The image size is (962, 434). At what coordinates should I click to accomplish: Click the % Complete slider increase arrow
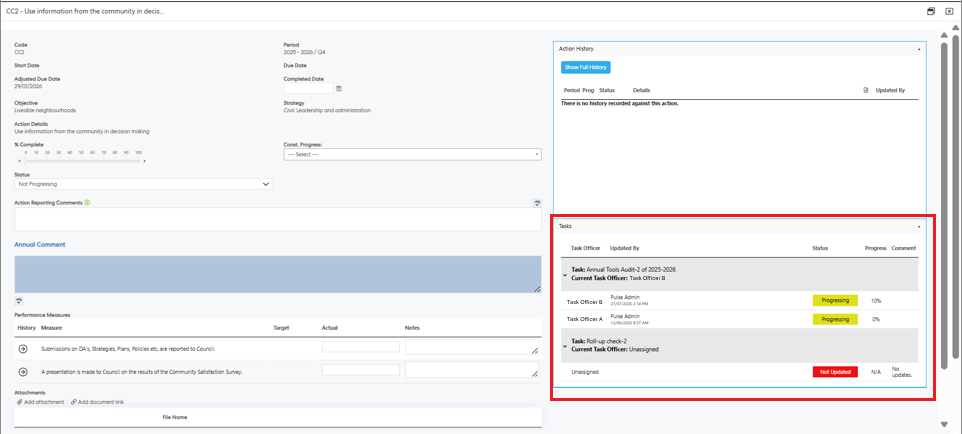(x=145, y=161)
